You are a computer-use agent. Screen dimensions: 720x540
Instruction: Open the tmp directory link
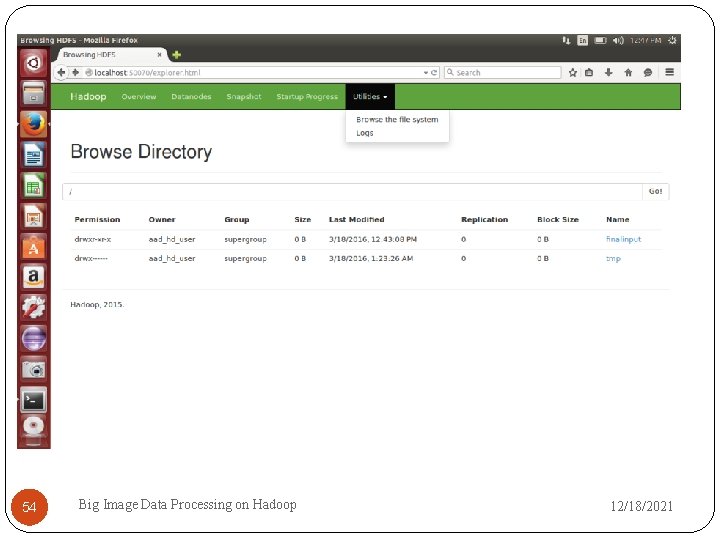(613, 259)
